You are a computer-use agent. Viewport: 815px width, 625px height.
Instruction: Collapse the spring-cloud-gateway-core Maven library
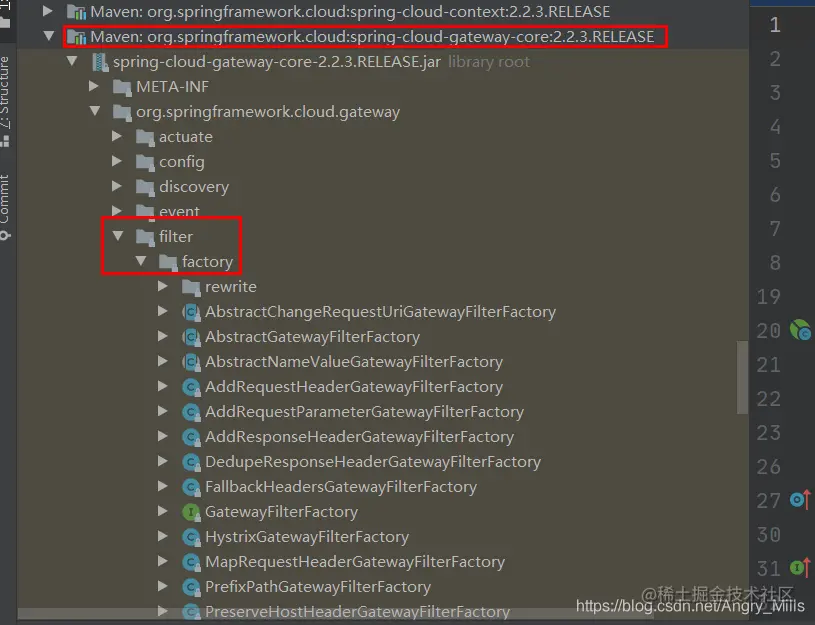tap(49, 36)
